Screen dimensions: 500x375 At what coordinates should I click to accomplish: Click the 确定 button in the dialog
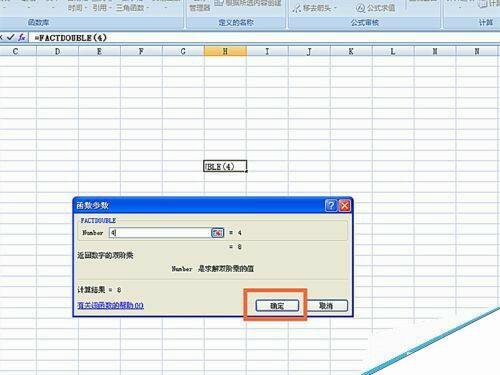point(277,305)
